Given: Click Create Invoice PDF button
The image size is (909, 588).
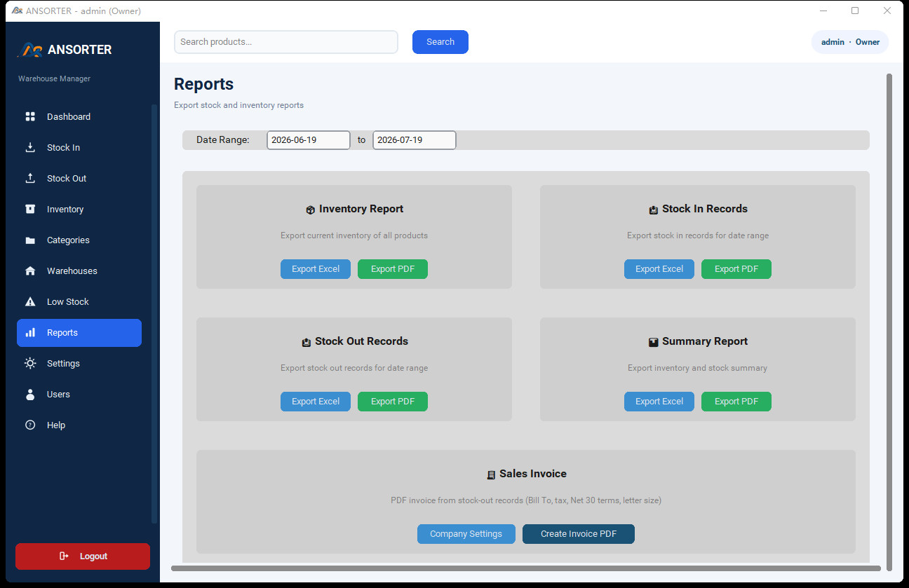Looking at the screenshot, I should tap(579, 534).
